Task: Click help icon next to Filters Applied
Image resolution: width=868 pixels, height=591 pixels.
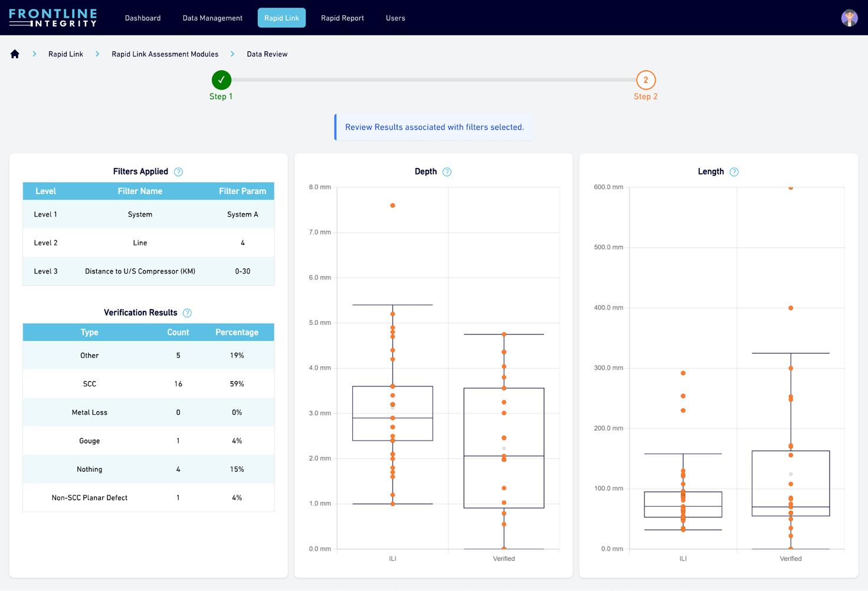Action: point(178,172)
